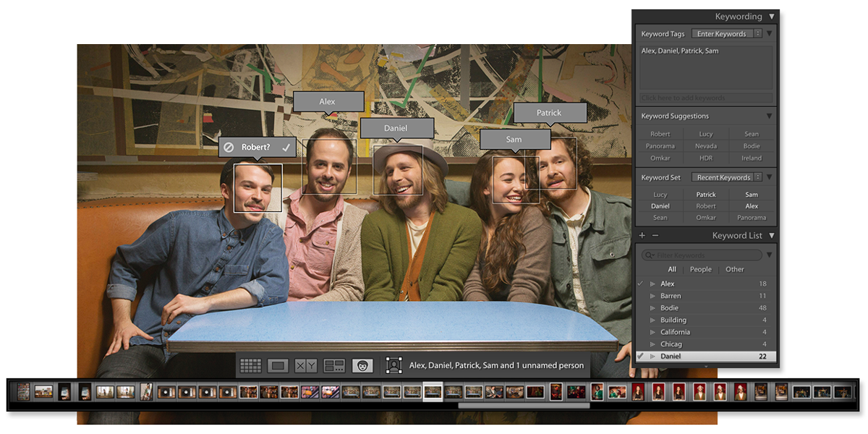This screenshot has width=868, height=434.
Task: Open the Enter Keywords dropdown
Action: [x=726, y=34]
